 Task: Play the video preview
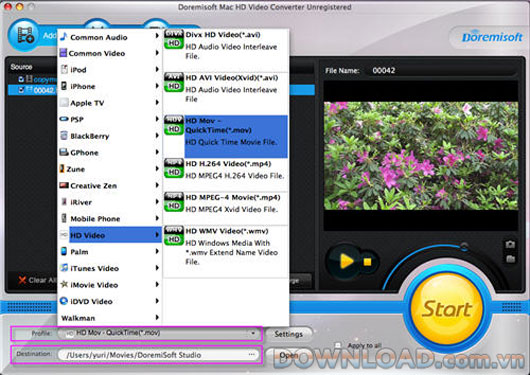pyautogui.click(x=346, y=261)
